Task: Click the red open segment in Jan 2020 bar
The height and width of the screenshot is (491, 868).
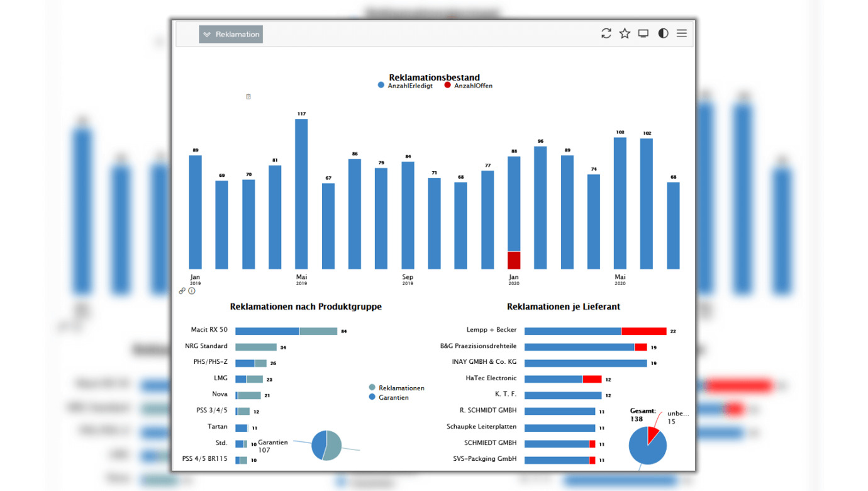Action: [514, 260]
